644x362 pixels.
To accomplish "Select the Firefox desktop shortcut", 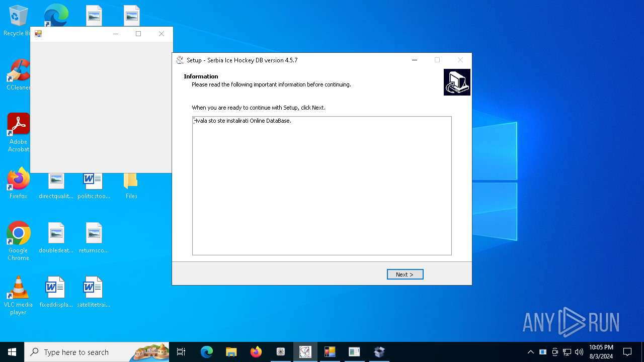I will [x=18, y=184].
